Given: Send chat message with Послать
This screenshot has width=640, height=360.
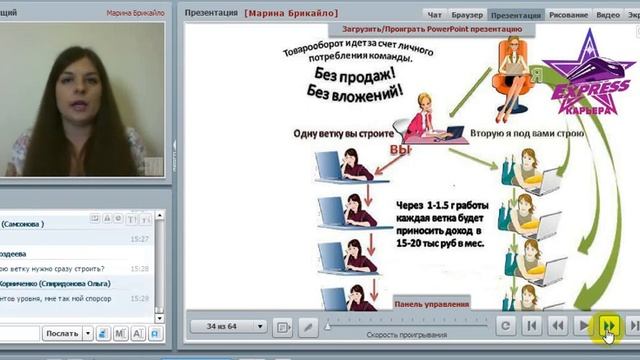Looking at the screenshot, I should [62, 333].
